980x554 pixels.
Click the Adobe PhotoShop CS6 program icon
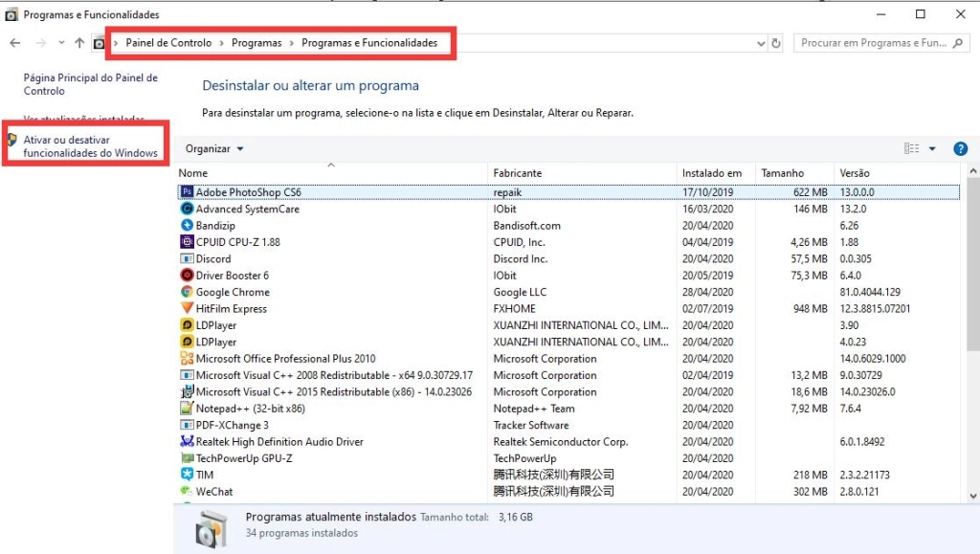(188, 192)
